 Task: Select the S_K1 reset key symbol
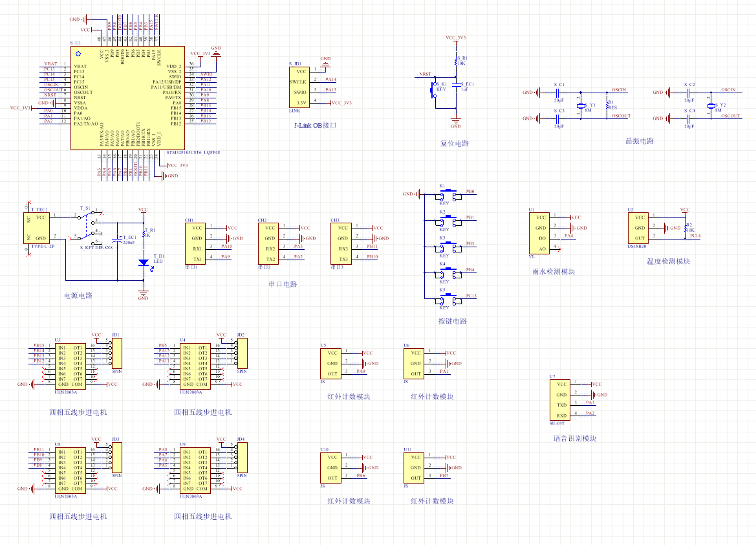point(435,91)
